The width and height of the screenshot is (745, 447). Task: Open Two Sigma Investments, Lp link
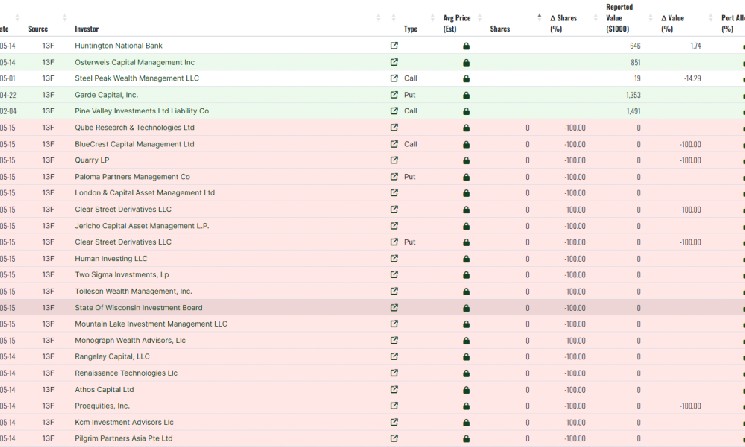click(x=122, y=275)
